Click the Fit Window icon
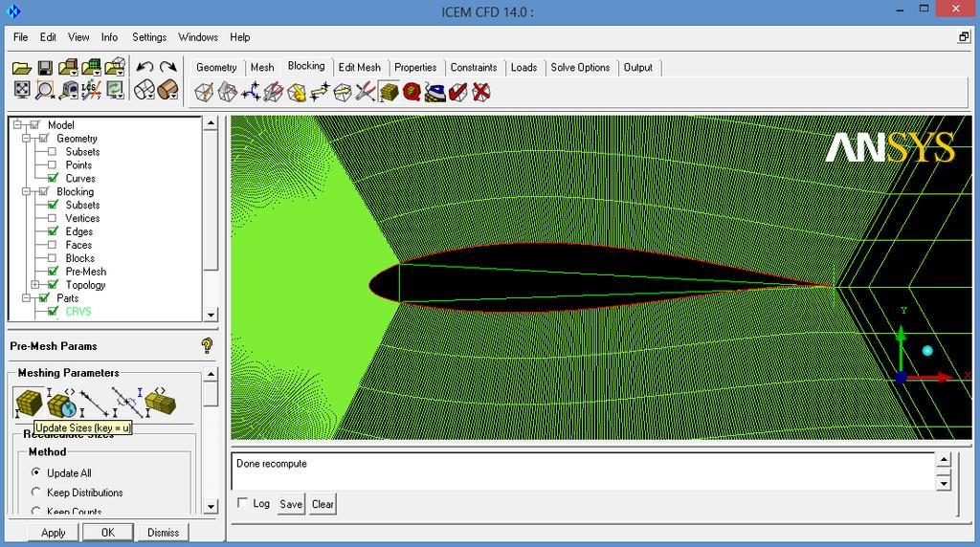Screen dimensions: 980x547 [22, 90]
